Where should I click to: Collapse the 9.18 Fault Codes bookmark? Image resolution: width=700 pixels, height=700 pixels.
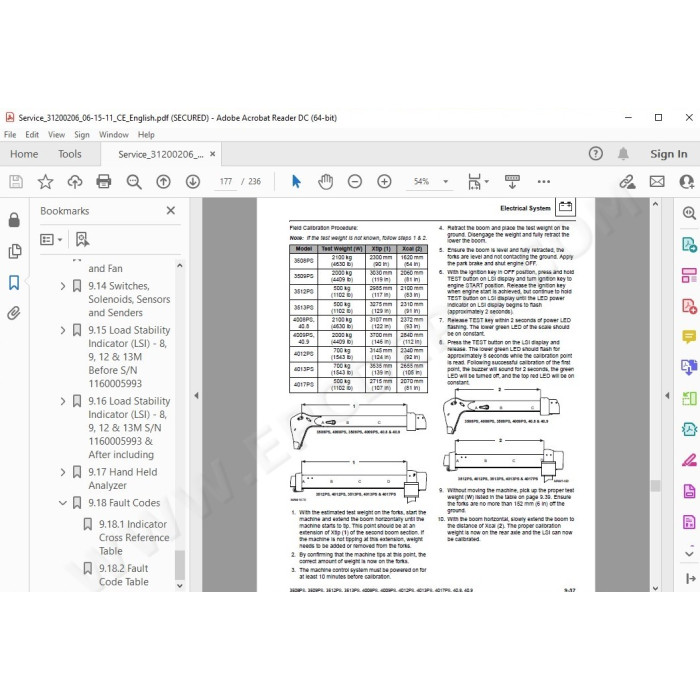(63, 503)
